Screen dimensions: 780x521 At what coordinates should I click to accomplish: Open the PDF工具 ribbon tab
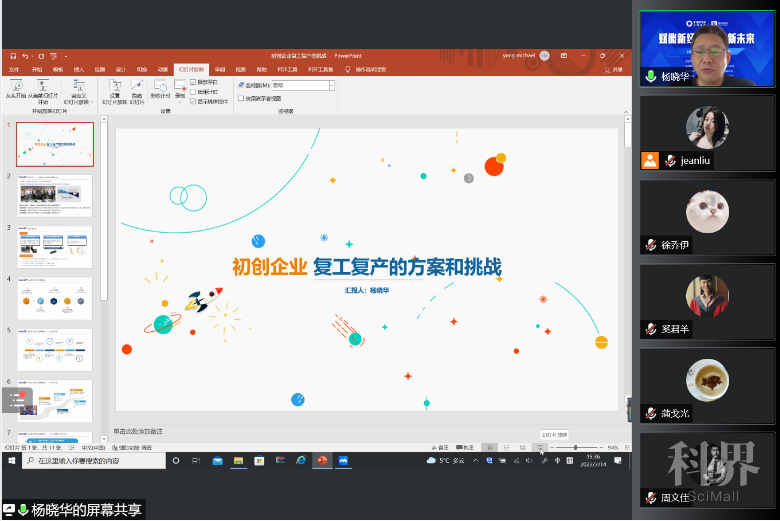[287, 70]
